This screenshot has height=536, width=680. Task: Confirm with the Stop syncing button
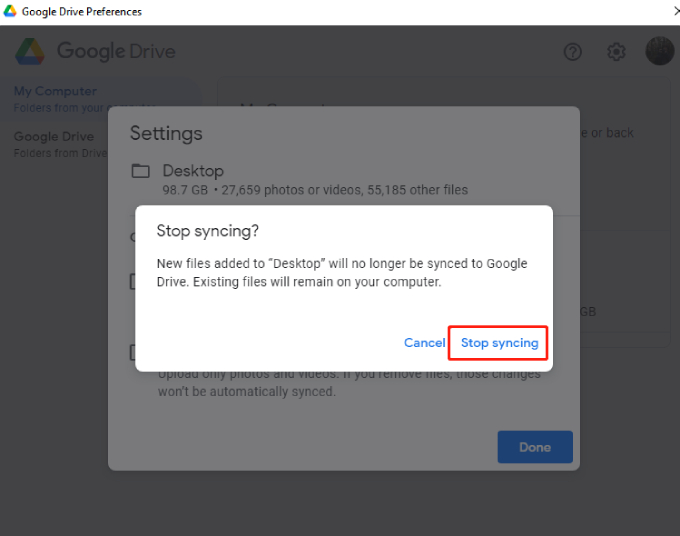499,343
